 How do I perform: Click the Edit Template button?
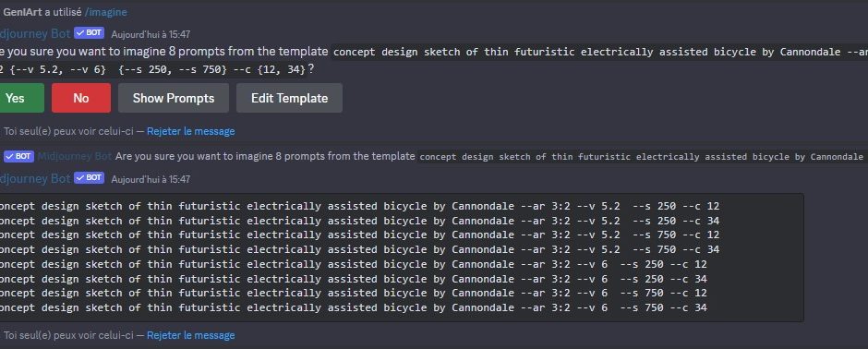coord(290,98)
